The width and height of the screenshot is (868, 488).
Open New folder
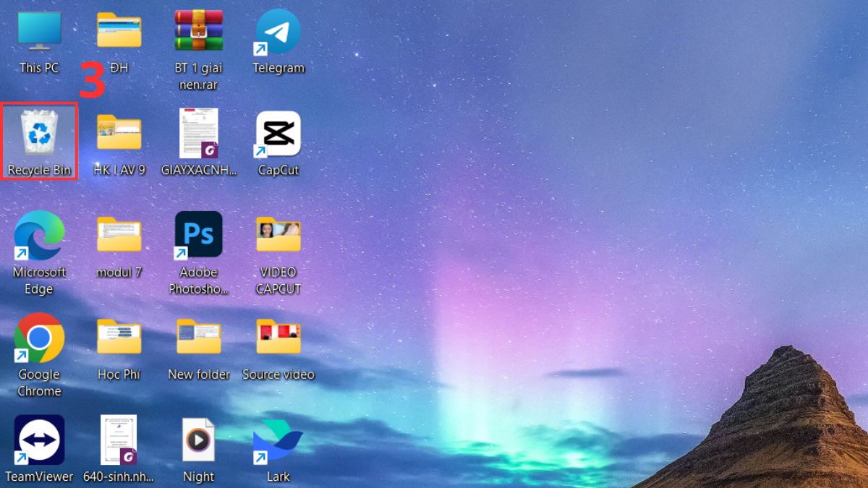pyautogui.click(x=198, y=336)
